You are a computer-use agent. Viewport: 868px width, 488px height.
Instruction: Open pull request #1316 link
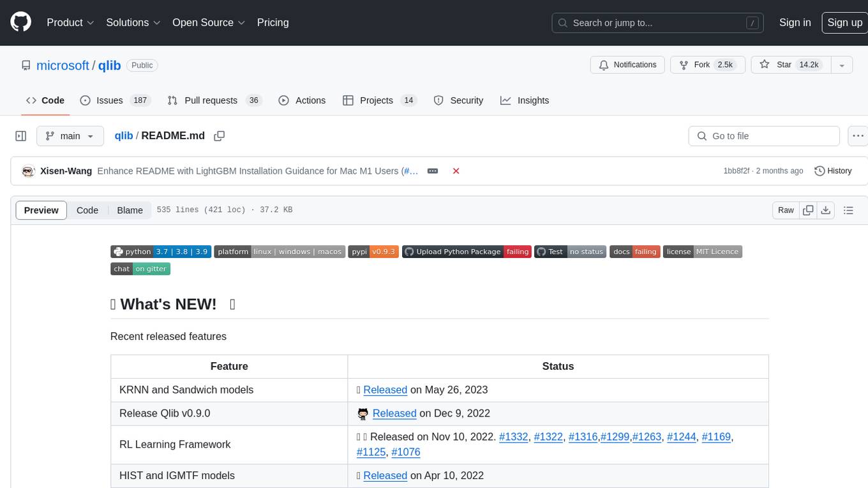coord(583,437)
